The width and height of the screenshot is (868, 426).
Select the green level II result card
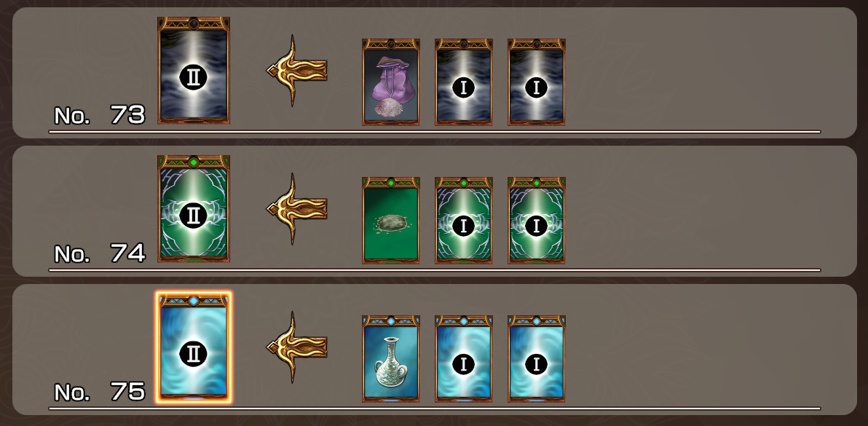[194, 208]
